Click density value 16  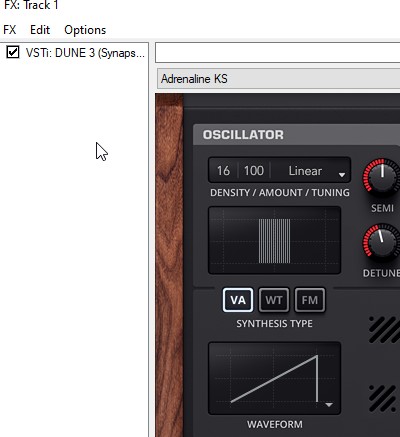click(223, 171)
